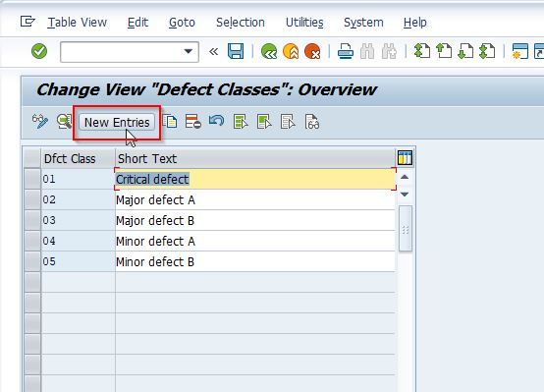Click the Short Text column header
This screenshot has height=392, width=544.
[x=255, y=159]
